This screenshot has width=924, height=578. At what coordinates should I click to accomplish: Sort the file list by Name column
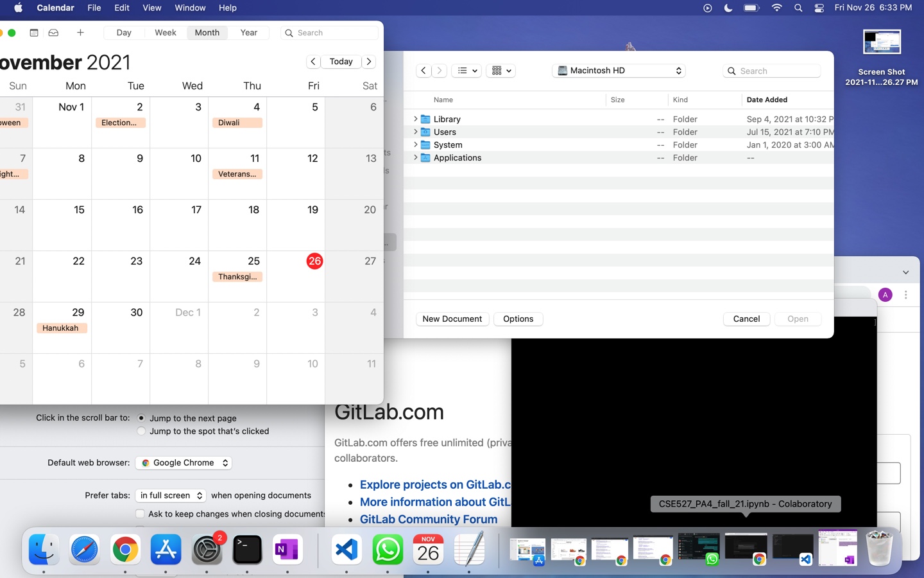coord(443,100)
